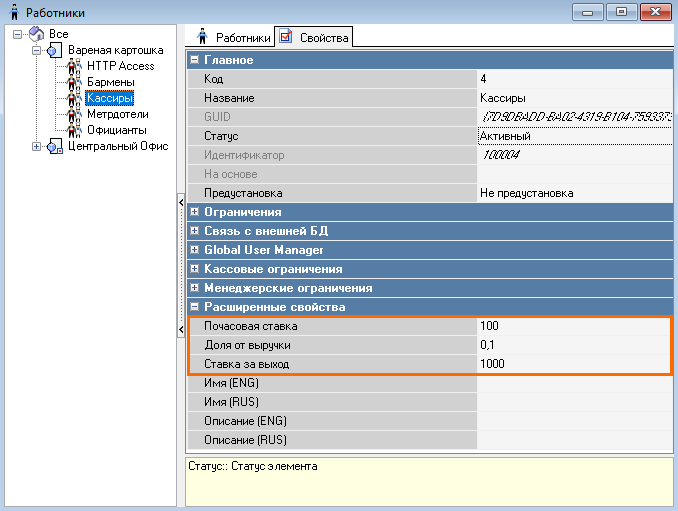Collapse the Расширенные свойства section
Screen dimensions: 678x511
pyautogui.click(x=194, y=308)
